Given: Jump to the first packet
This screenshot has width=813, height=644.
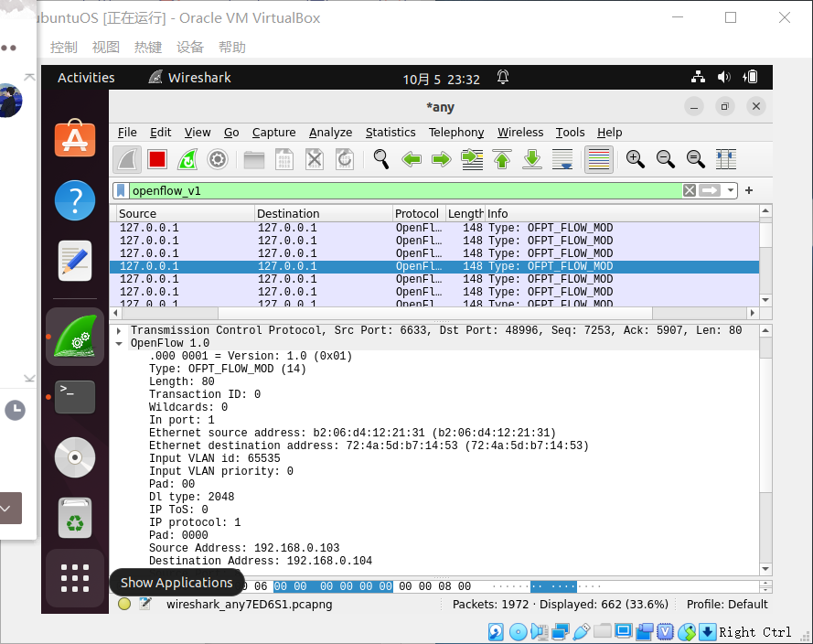Looking at the screenshot, I should tap(502, 159).
